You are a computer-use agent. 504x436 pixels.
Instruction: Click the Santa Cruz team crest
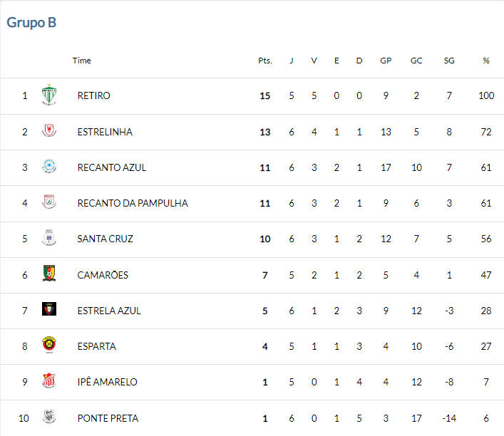(x=49, y=238)
